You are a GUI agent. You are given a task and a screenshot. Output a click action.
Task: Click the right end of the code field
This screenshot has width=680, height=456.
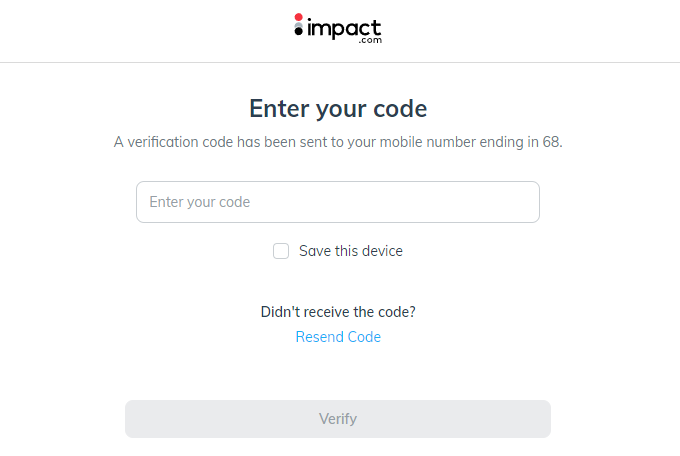pyautogui.click(x=525, y=202)
